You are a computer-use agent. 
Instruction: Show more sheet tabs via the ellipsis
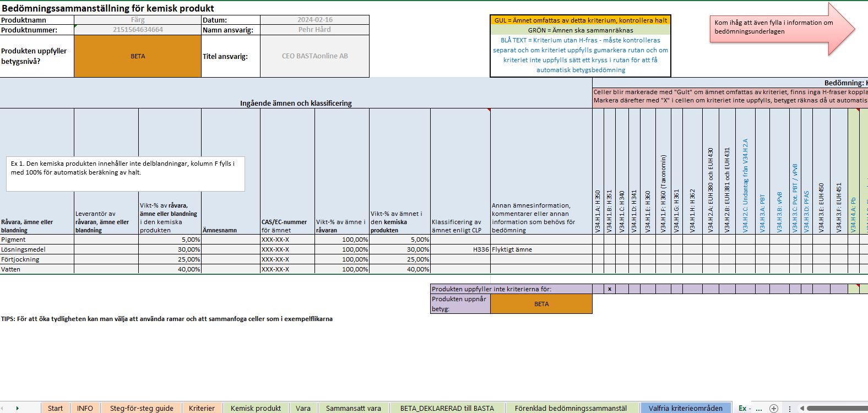pos(759,408)
